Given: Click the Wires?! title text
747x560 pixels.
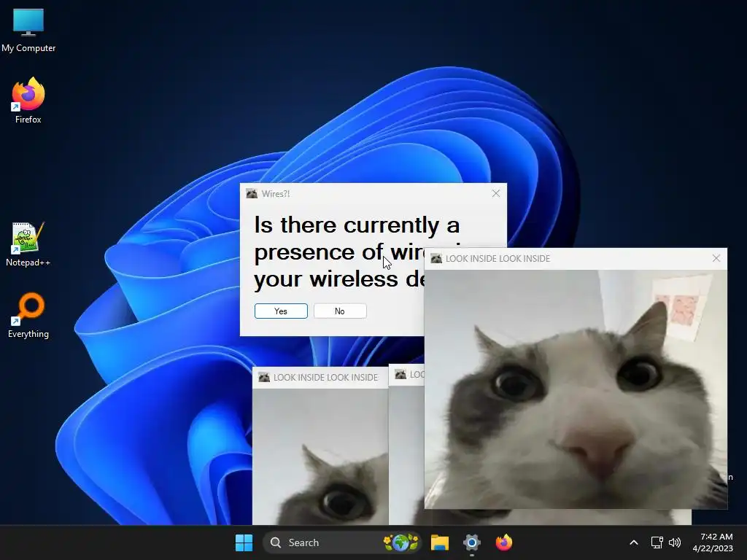Looking at the screenshot, I should (276, 194).
